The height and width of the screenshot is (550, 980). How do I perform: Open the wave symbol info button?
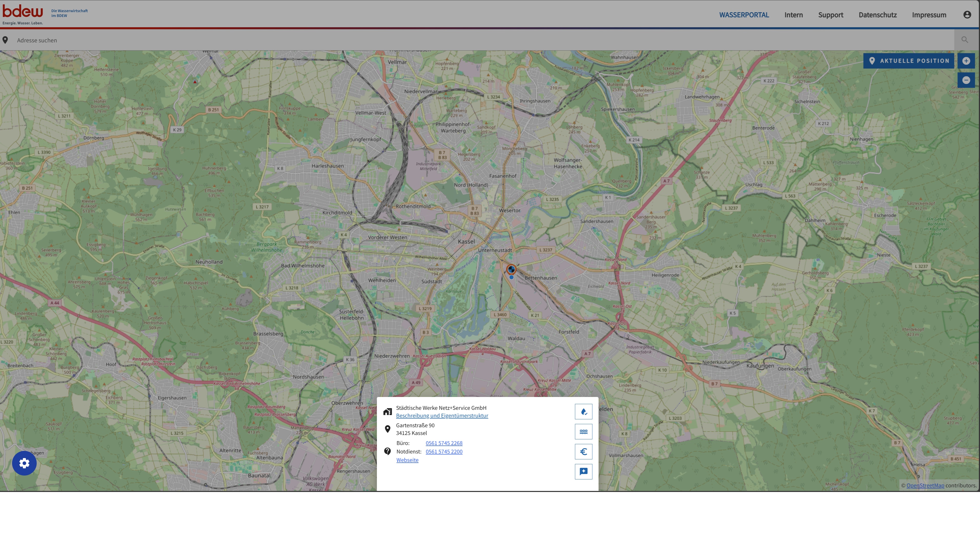pyautogui.click(x=583, y=432)
